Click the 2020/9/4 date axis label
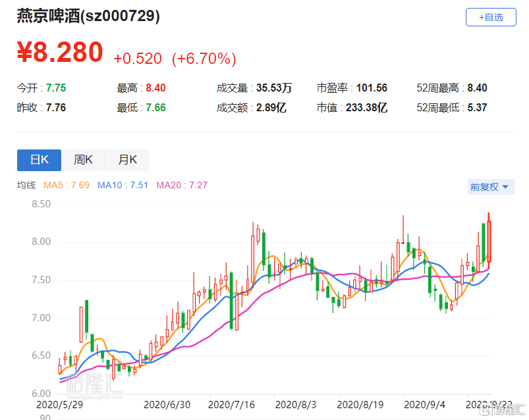This screenshot has width=529, height=420. tap(425, 404)
